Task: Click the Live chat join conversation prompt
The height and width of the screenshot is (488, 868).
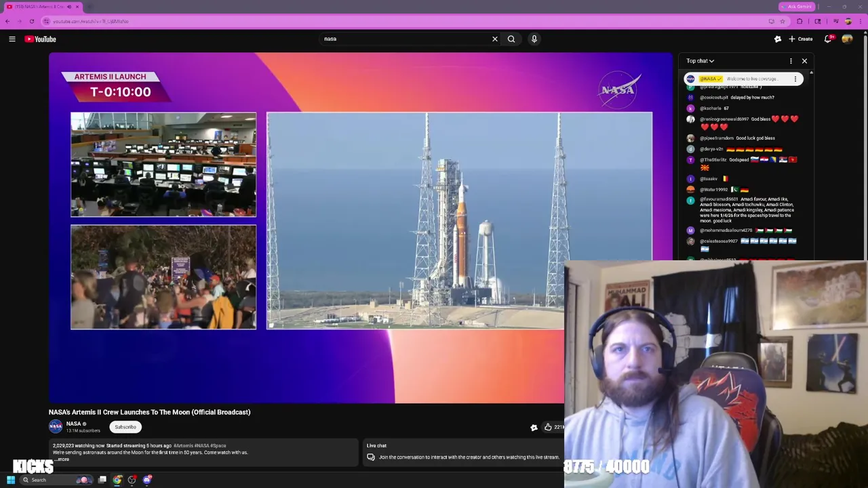Action: 469,457
